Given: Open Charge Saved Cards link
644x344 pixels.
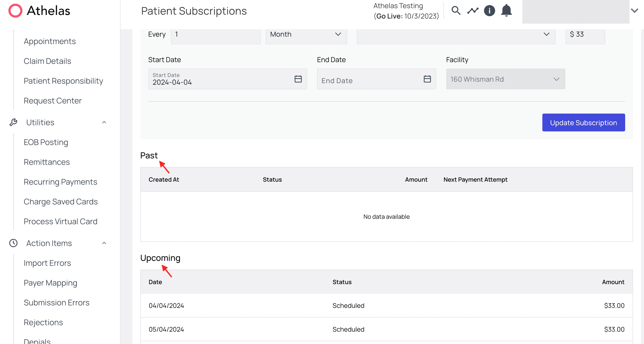Looking at the screenshot, I should pos(60,202).
